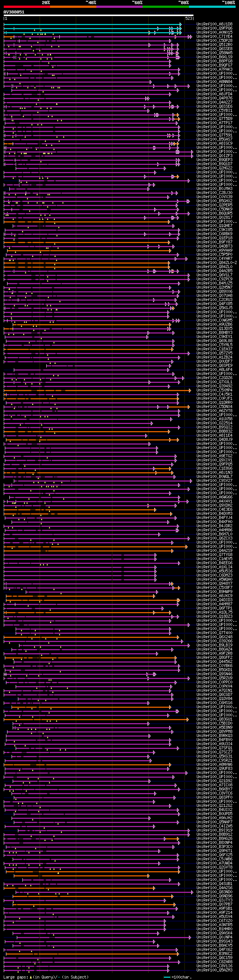Select hit UniRef100_Q4DBT3

(x=214, y=246)
